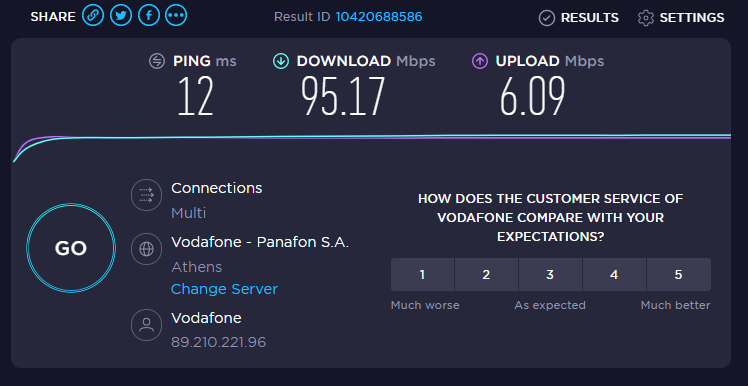
Task: Click the upload arrow icon
Action: [480, 61]
